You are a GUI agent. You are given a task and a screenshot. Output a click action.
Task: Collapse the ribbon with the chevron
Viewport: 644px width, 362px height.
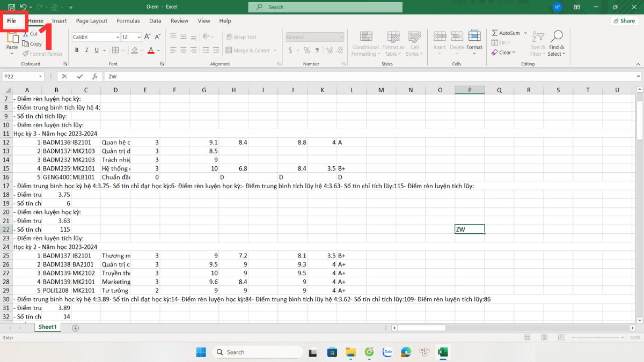(x=637, y=64)
